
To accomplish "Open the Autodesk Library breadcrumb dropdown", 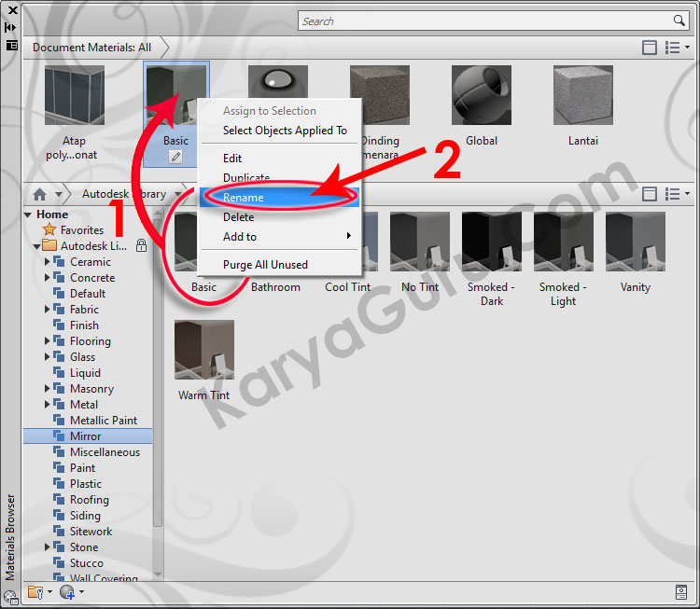I will coord(175,195).
